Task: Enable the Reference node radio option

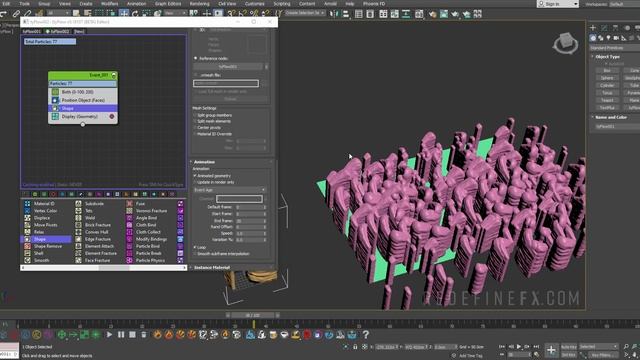Action: (196, 58)
